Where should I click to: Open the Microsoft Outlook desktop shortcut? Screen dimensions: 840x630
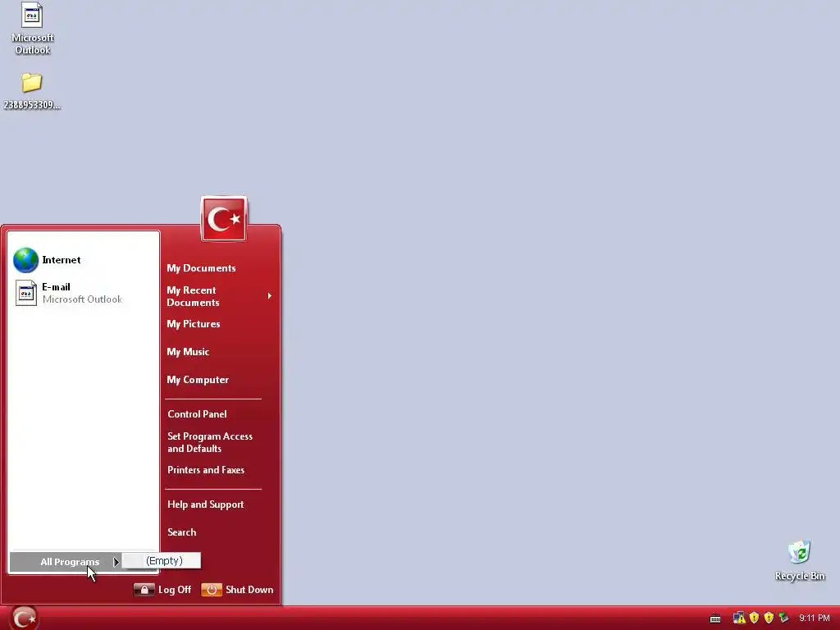coord(32,29)
